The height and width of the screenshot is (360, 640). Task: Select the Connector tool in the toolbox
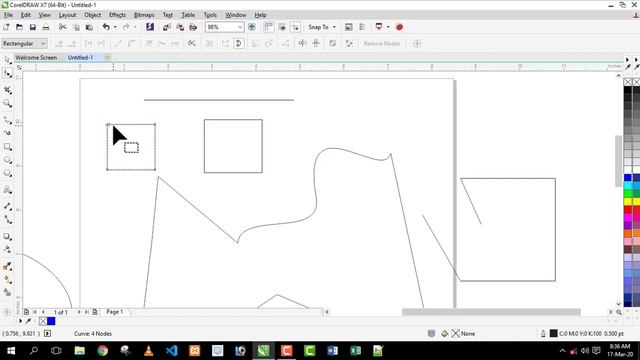point(7,220)
